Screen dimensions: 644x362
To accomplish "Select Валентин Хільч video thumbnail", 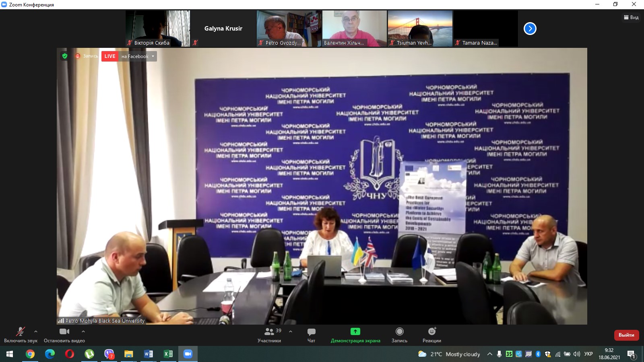I will [x=355, y=29].
